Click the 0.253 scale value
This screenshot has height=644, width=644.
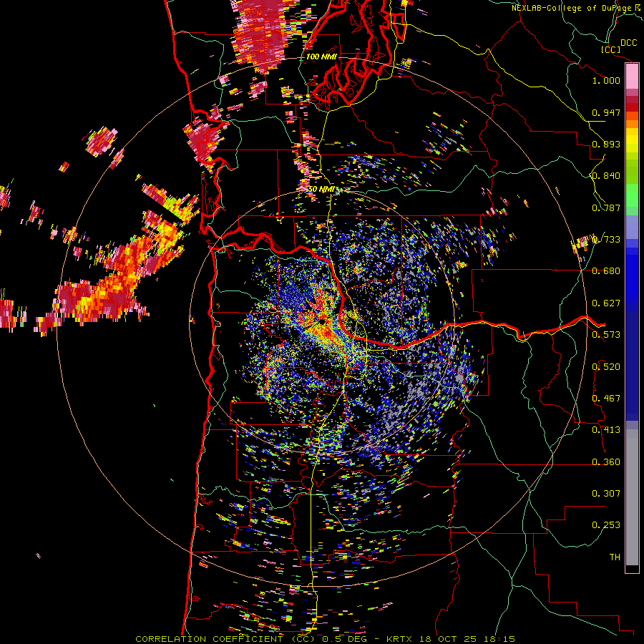click(x=606, y=525)
